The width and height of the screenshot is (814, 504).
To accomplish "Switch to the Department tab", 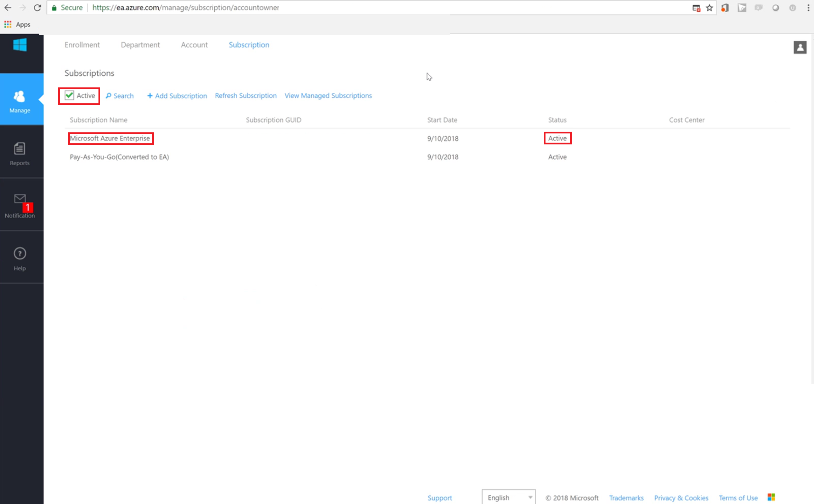I will point(140,45).
